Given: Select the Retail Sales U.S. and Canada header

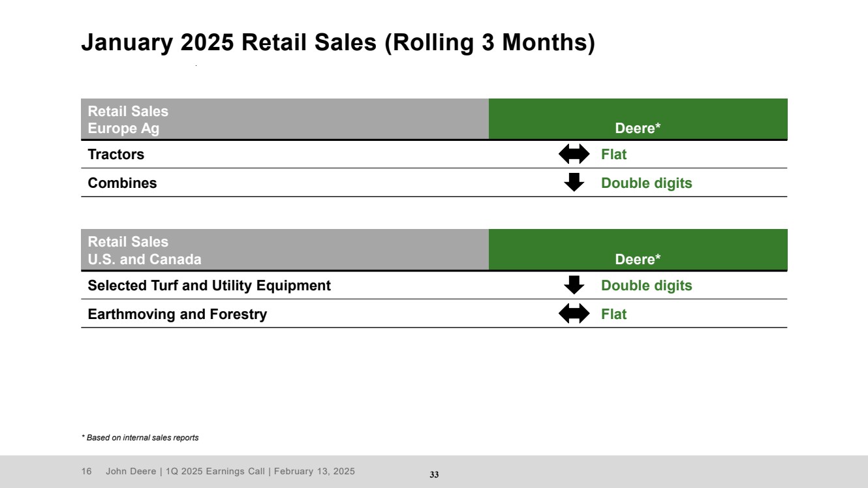Looking at the screenshot, I should click(144, 251).
